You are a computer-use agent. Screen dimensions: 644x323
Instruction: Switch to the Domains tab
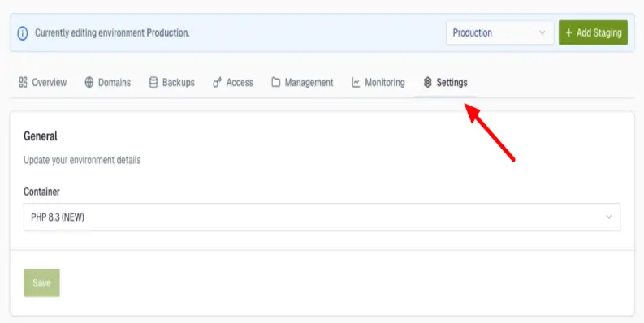108,83
